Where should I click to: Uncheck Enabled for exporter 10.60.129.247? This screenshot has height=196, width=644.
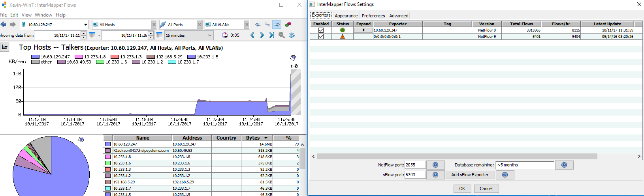[x=321, y=30]
